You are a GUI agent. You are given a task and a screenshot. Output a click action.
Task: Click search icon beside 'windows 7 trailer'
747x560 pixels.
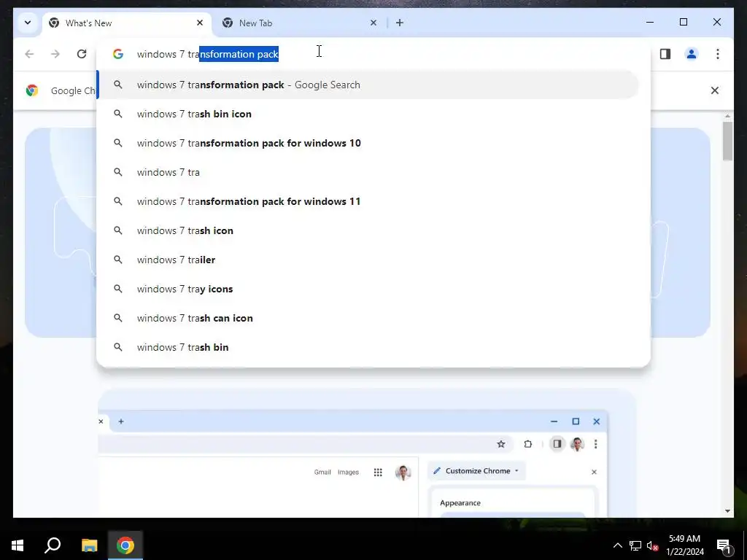(x=118, y=260)
